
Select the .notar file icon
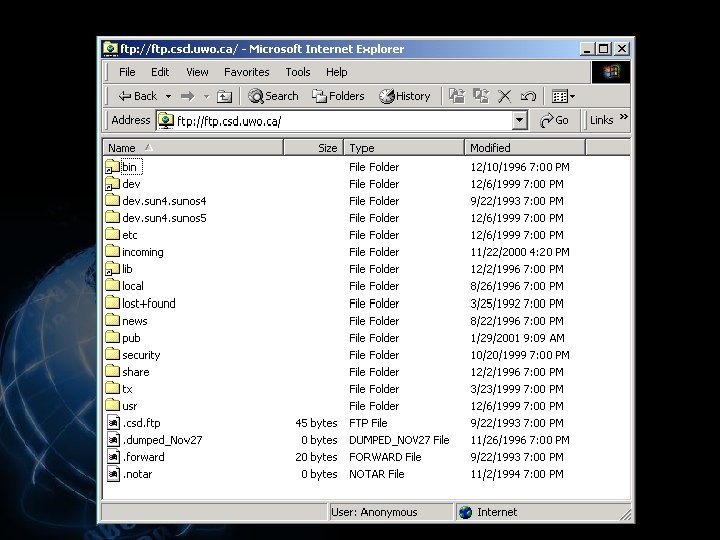click(113, 473)
